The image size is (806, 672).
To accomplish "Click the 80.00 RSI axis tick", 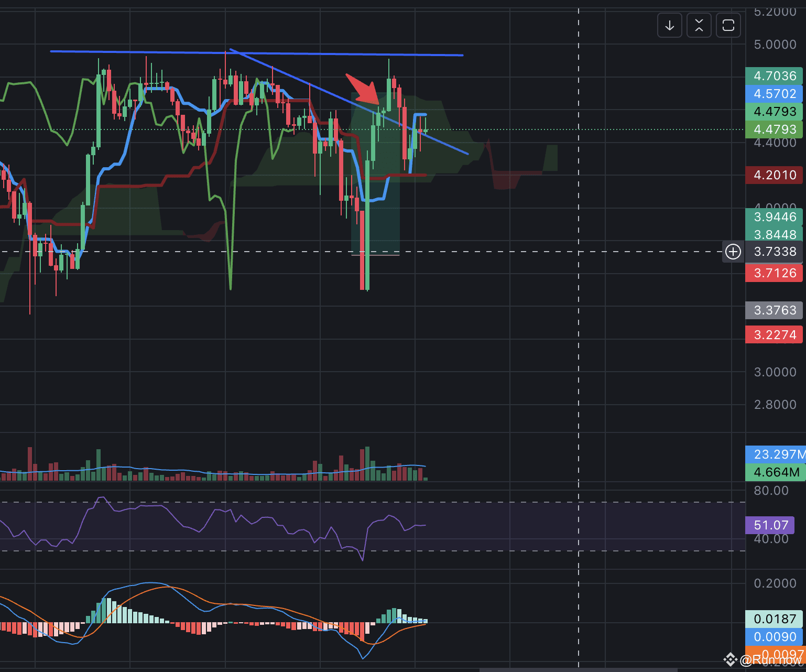I will coord(771,491).
